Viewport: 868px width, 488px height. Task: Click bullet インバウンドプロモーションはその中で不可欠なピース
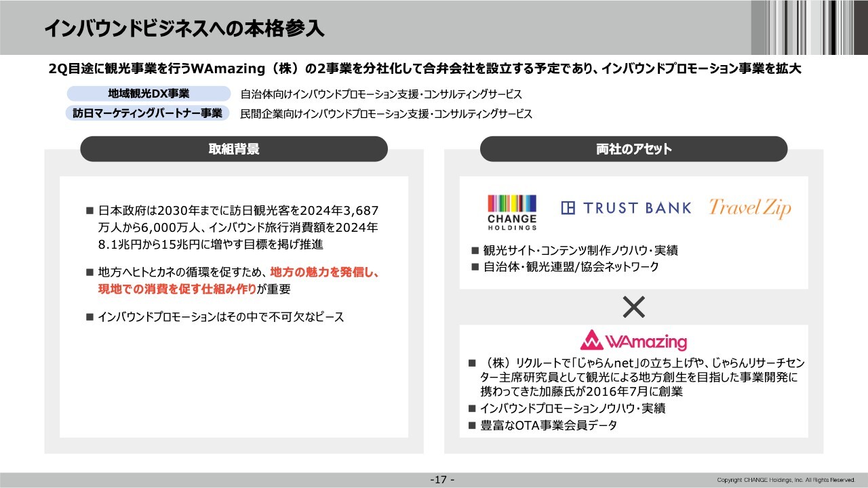tap(215, 317)
